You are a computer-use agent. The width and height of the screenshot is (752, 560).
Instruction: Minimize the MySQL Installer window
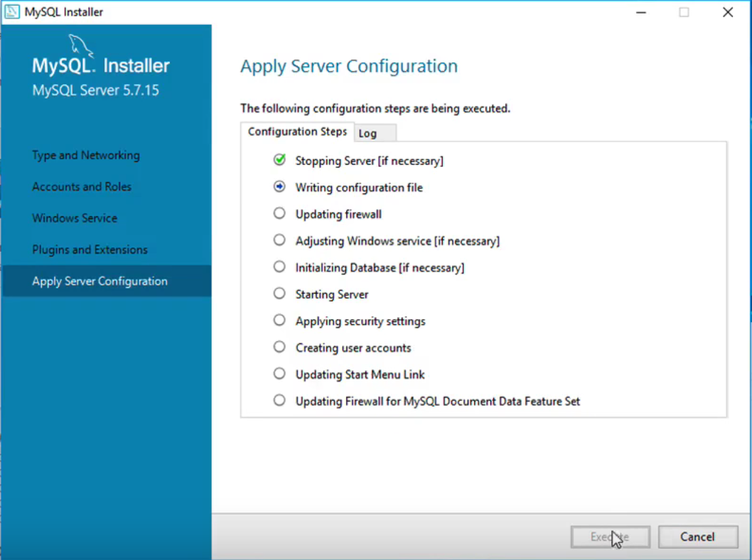(x=641, y=12)
